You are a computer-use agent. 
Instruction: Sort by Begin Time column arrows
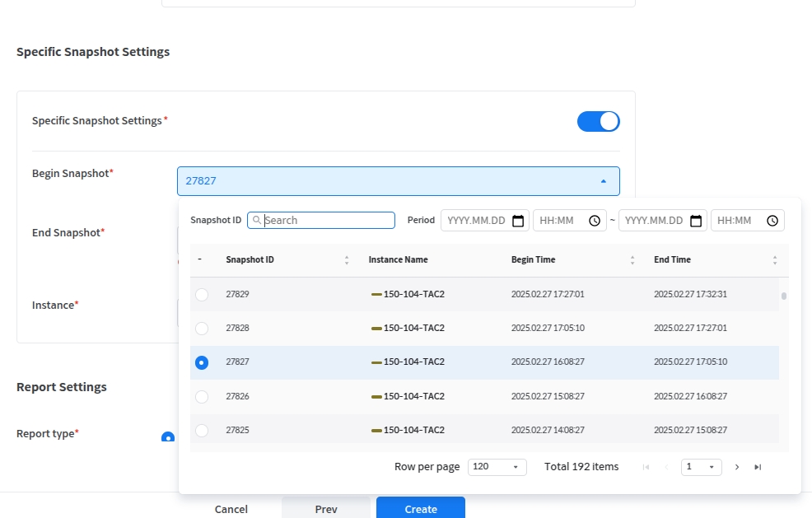click(632, 260)
